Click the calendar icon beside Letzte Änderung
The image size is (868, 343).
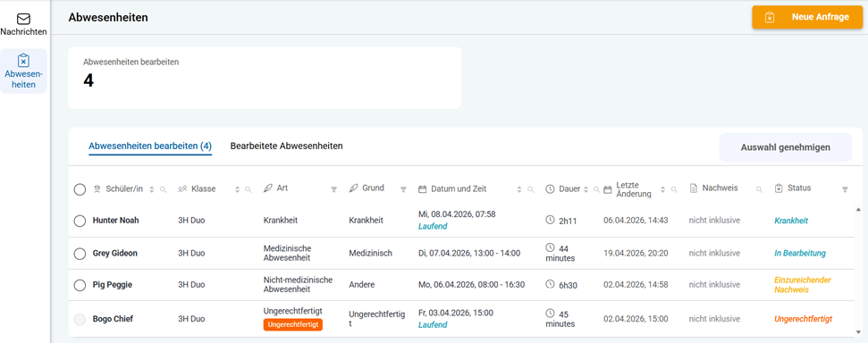pos(607,188)
